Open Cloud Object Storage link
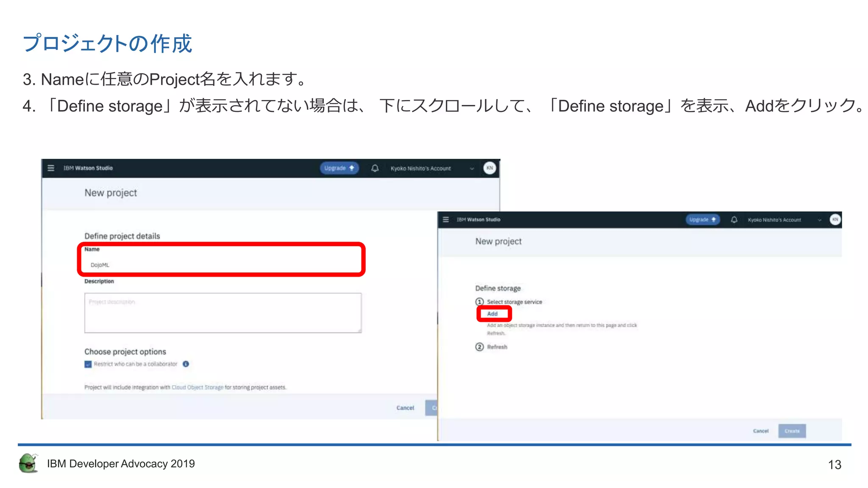Image resolution: width=868 pixels, height=488 pixels. [198, 387]
